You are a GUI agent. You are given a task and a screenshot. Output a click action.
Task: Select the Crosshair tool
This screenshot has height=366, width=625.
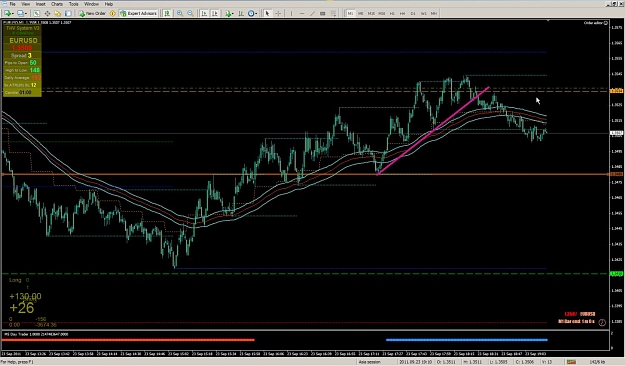coord(278,14)
